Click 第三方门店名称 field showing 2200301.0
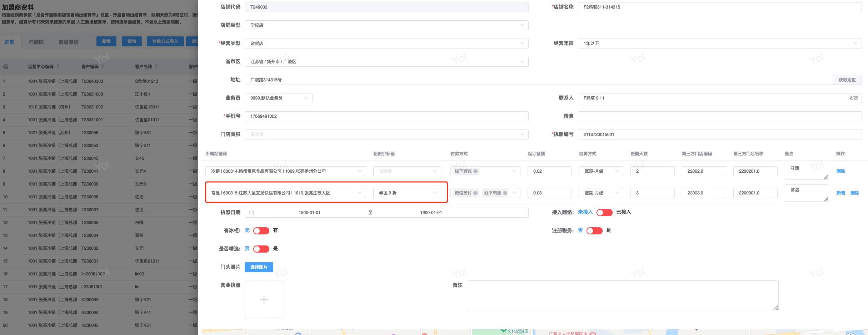This screenshot has height=335, width=868. (755, 193)
